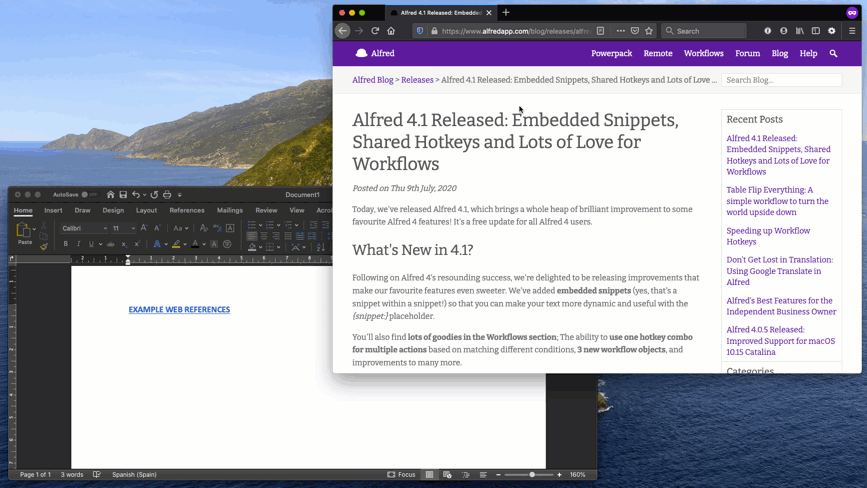Expand underline style dropdown arrow

(100, 244)
